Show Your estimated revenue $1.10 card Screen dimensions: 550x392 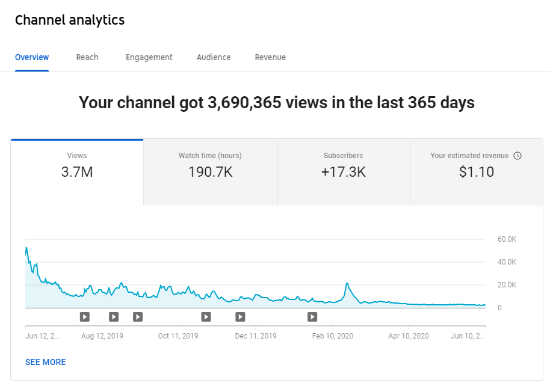(x=477, y=173)
